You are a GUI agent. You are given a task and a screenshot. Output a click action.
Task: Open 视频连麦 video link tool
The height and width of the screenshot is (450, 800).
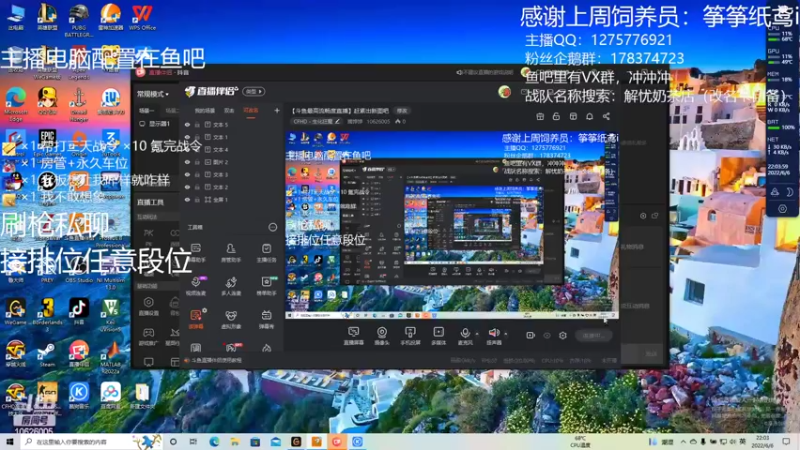(196, 286)
